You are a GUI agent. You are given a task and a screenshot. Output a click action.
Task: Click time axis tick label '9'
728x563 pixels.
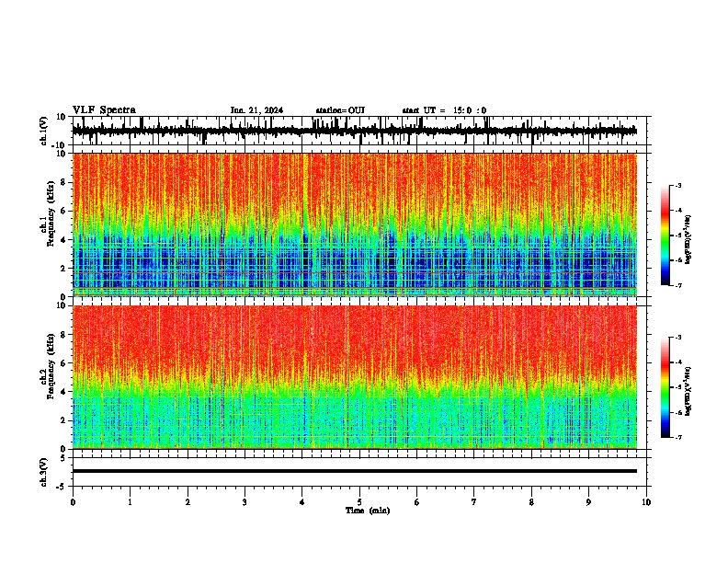(x=588, y=502)
